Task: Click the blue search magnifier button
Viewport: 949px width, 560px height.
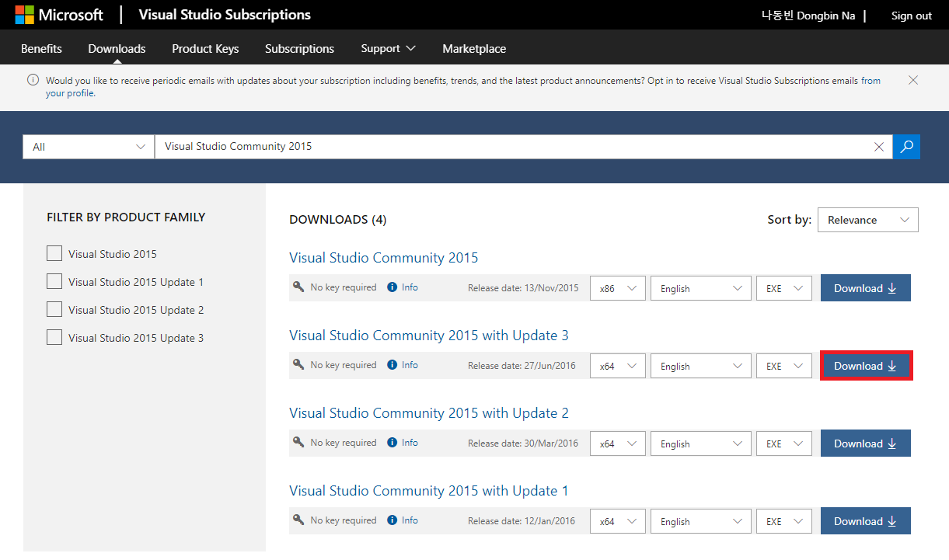Action: 906,146
